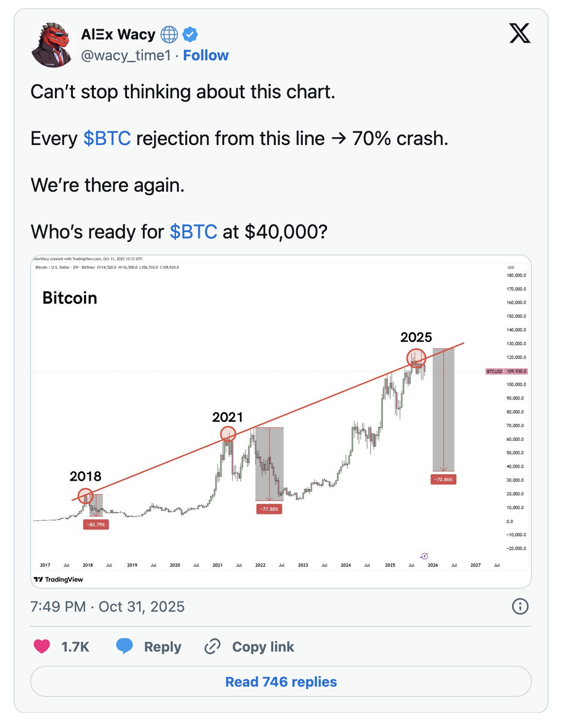
Task: Click the embedded Bitcoin chart image
Action: (x=280, y=419)
